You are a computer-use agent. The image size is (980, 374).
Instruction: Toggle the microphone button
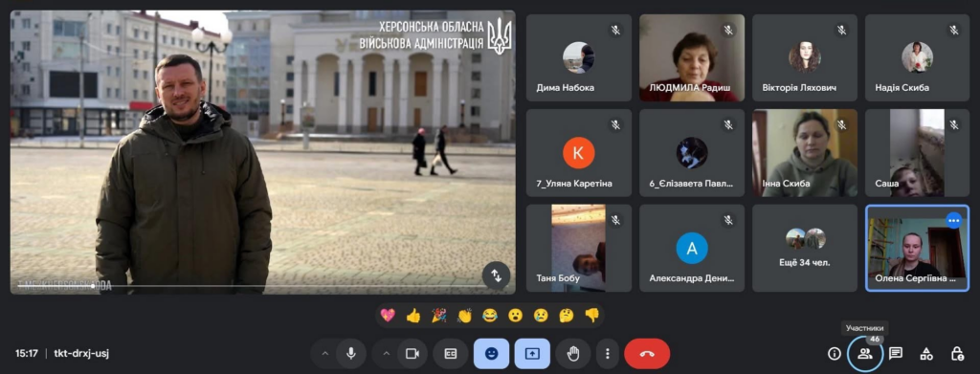tap(351, 353)
